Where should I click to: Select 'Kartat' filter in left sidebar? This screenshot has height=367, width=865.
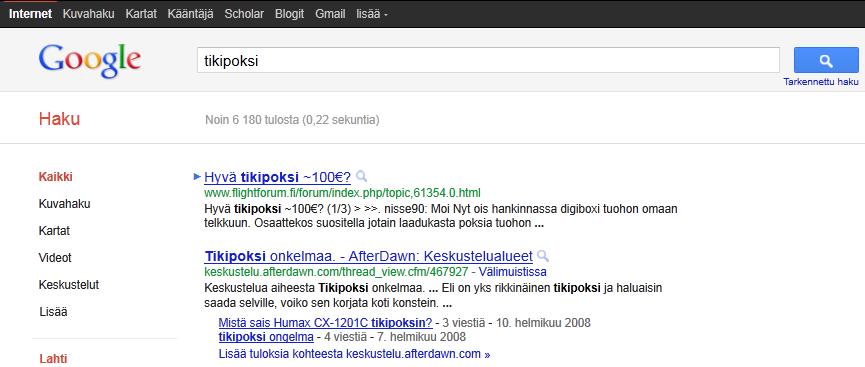coord(54,231)
